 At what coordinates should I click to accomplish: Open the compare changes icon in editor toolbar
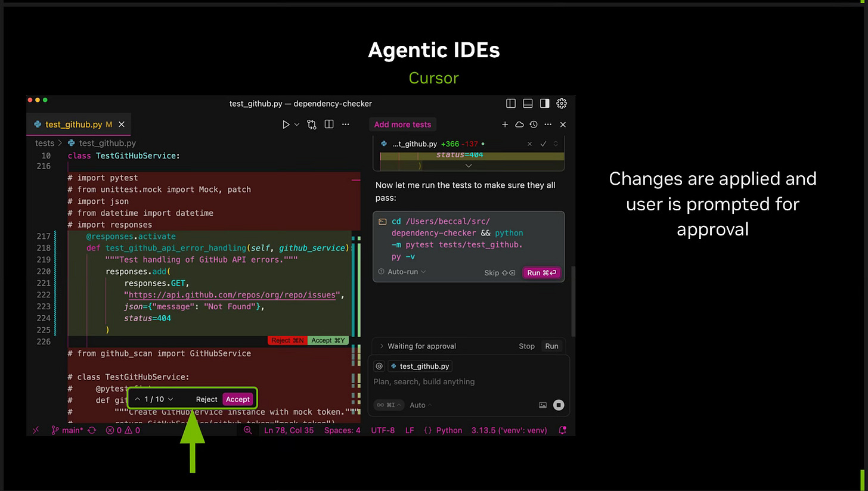tap(312, 125)
